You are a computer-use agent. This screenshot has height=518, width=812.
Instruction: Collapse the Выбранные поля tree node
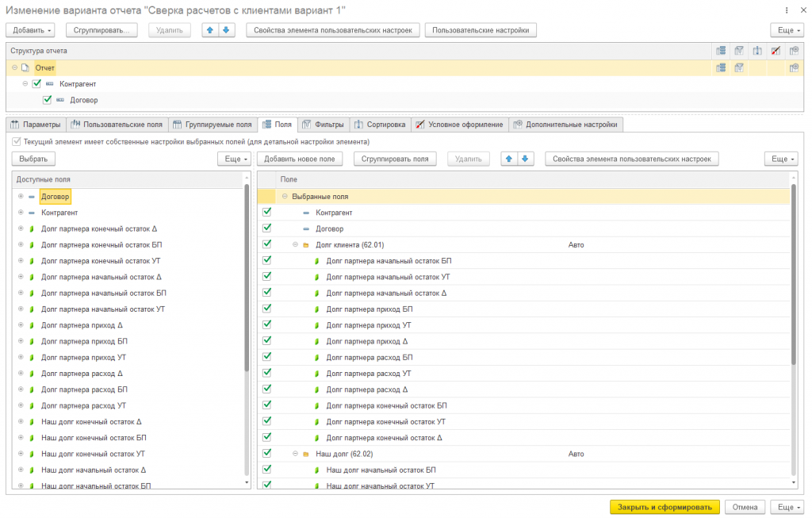(x=285, y=196)
